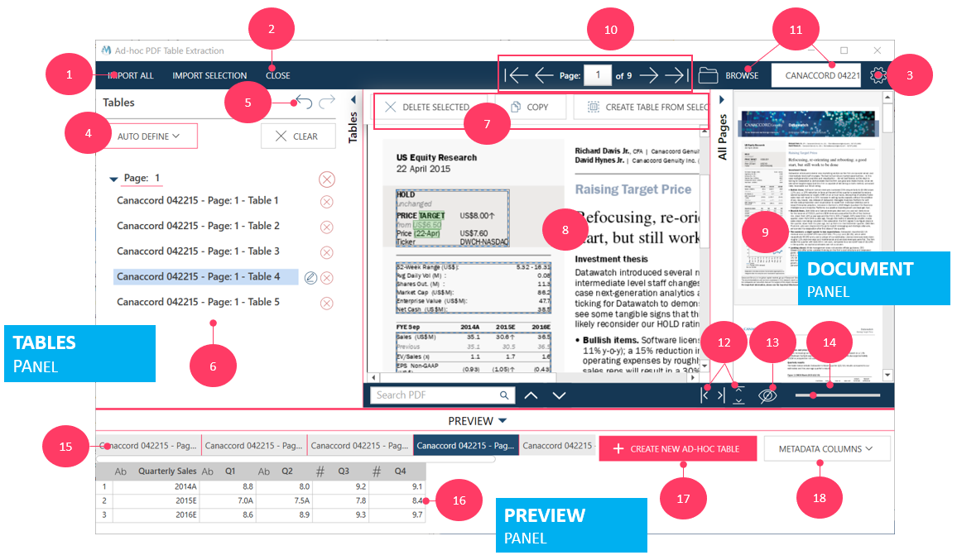957x560 pixels.
Task: Go to the previous page arrow
Action: pyautogui.click(x=544, y=75)
